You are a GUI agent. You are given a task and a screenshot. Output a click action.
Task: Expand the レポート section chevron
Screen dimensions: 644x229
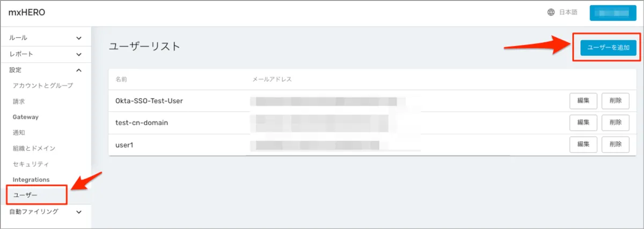(x=79, y=54)
